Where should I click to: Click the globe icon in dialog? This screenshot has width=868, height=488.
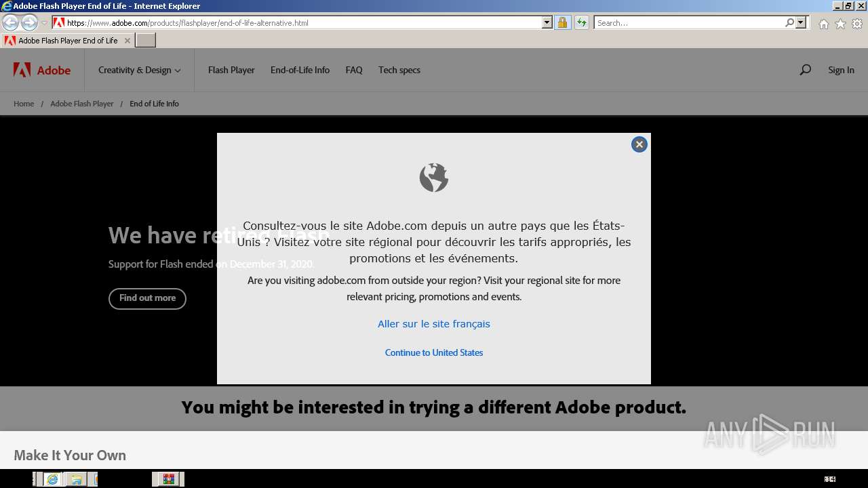434,178
